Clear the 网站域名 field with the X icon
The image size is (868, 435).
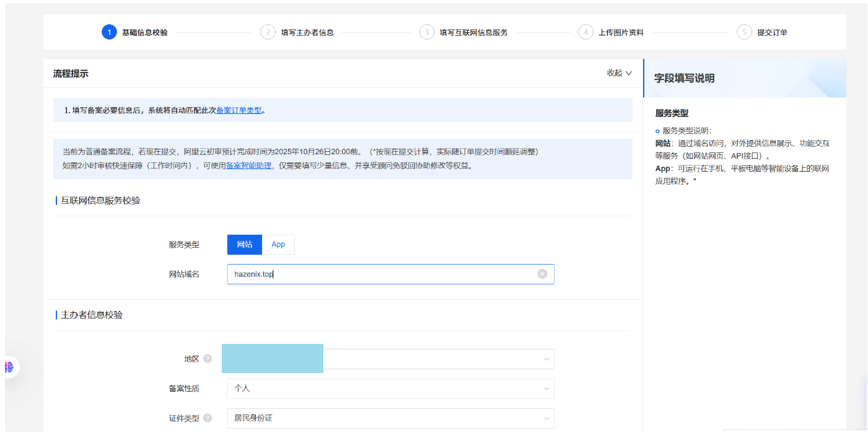point(542,274)
